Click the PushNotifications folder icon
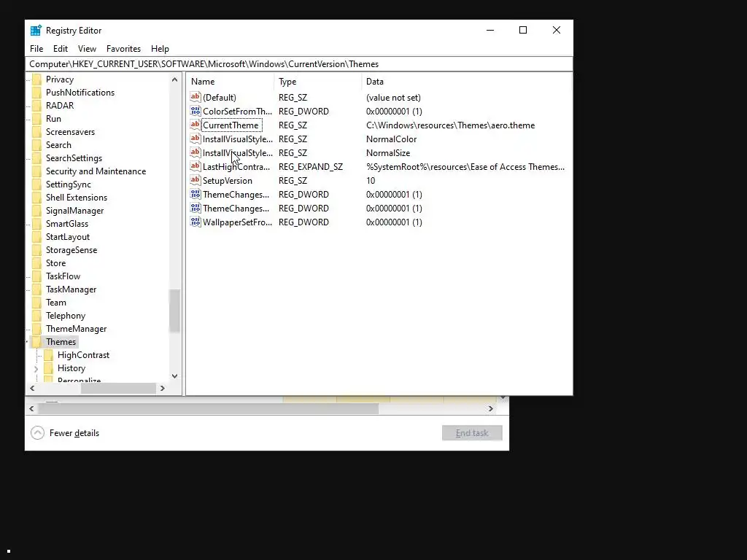The height and width of the screenshot is (560, 747). 36,93
